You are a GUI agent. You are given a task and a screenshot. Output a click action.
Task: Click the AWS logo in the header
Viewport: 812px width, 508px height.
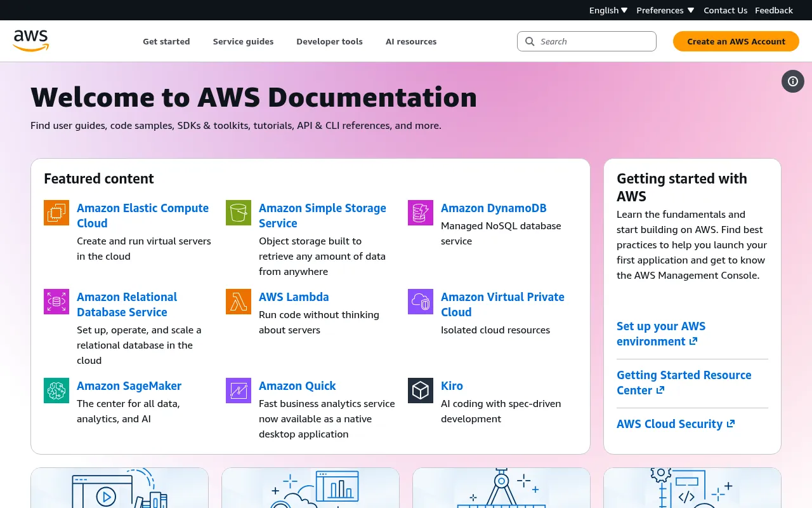pos(30,41)
